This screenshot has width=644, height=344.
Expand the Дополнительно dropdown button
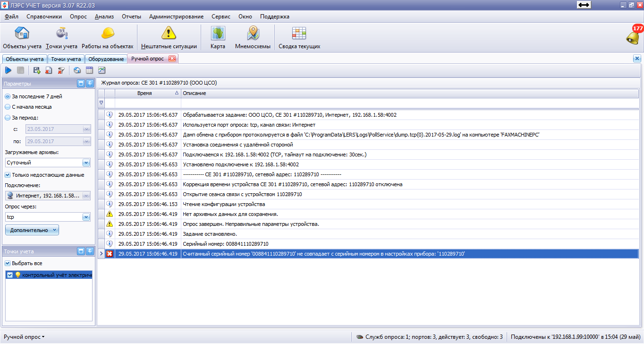pos(32,230)
